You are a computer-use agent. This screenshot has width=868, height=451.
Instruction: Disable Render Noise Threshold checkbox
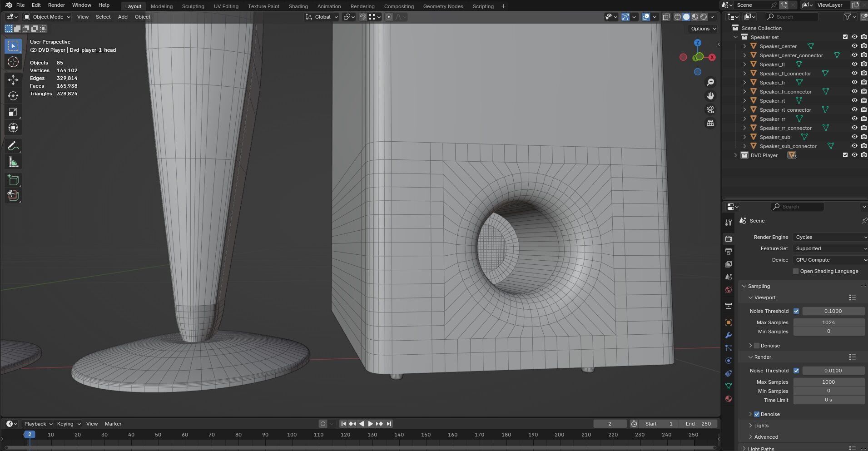[796, 371]
